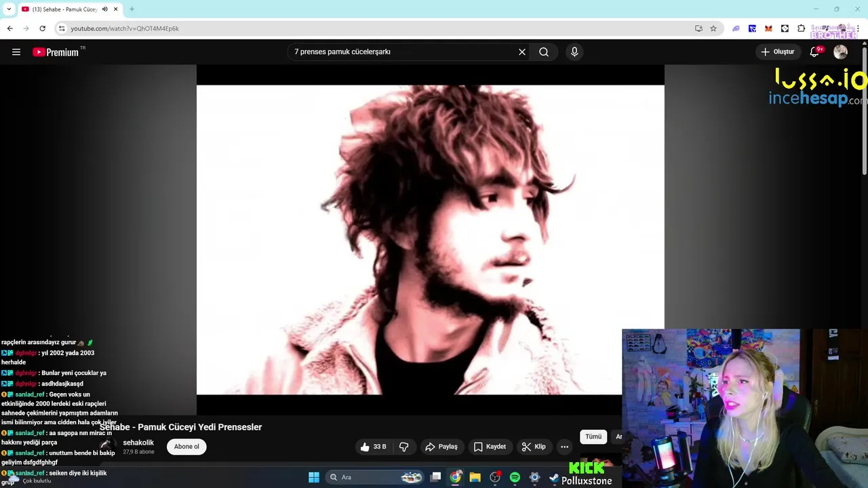Click the video player frame
The image size is (868, 488).
pyautogui.click(x=430, y=240)
